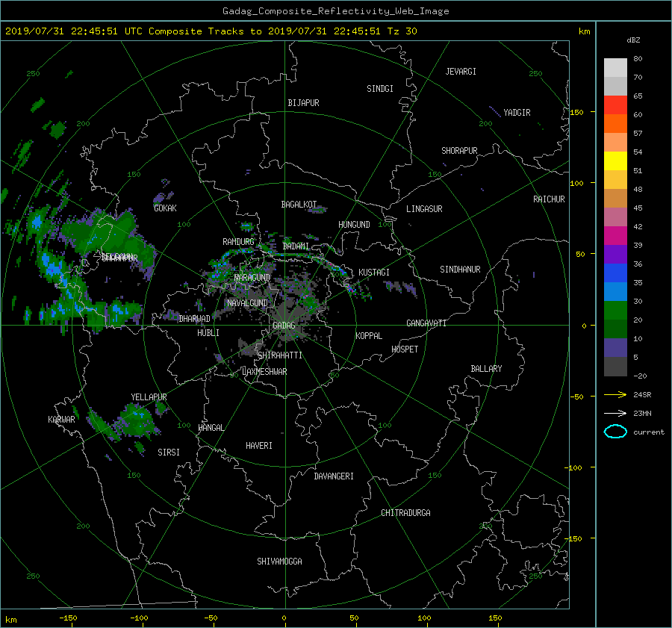This screenshot has height=628, width=672.
Task: Click the LAXMESHWAR city label
Action: click(264, 372)
